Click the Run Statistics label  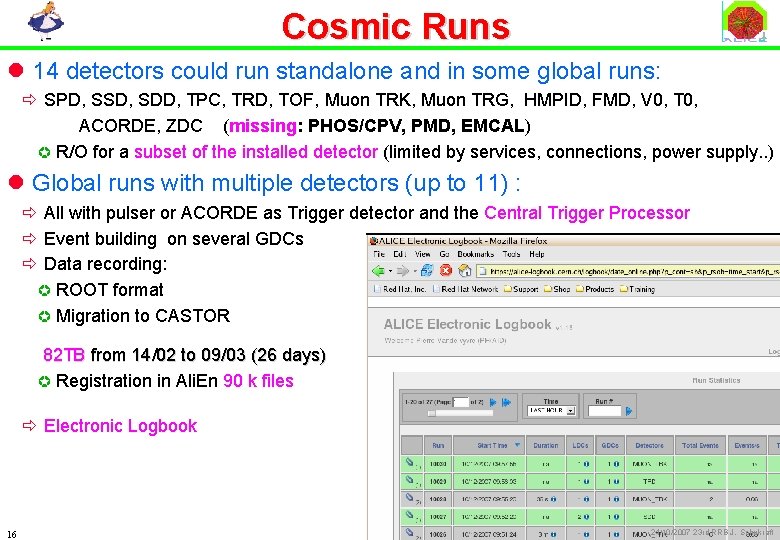716,380
